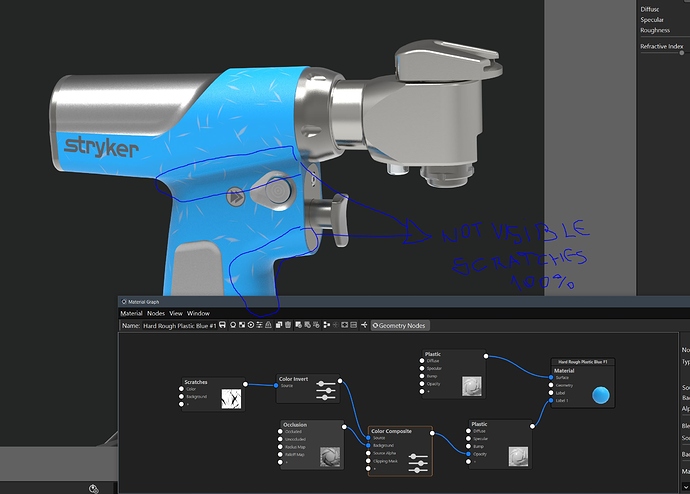This screenshot has height=494, width=690.
Task: Click the Color Invert node output socket
Action: pyautogui.click(x=340, y=381)
